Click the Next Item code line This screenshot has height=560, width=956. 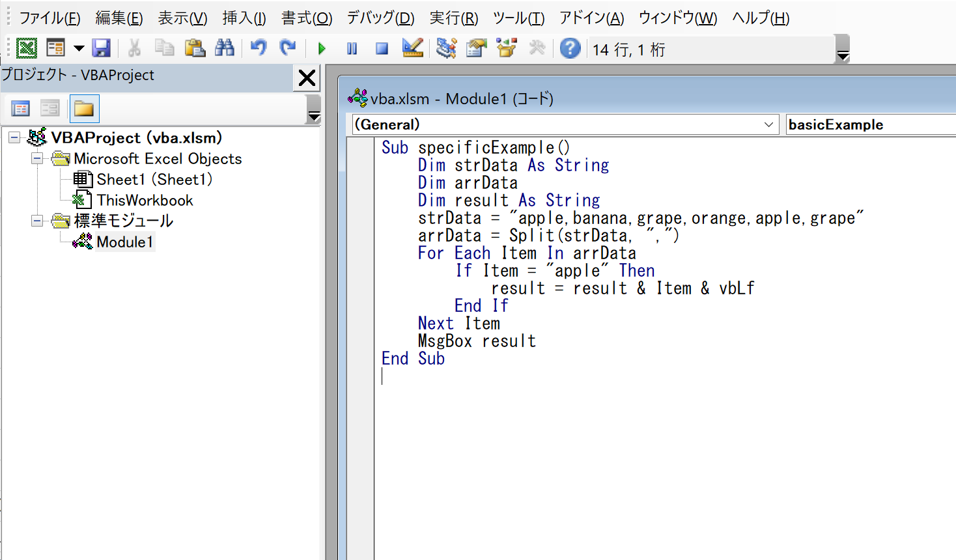coord(459,323)
